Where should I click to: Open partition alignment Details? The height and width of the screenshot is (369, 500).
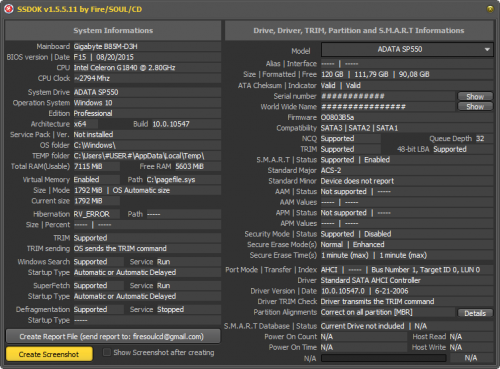click(475, 313)
